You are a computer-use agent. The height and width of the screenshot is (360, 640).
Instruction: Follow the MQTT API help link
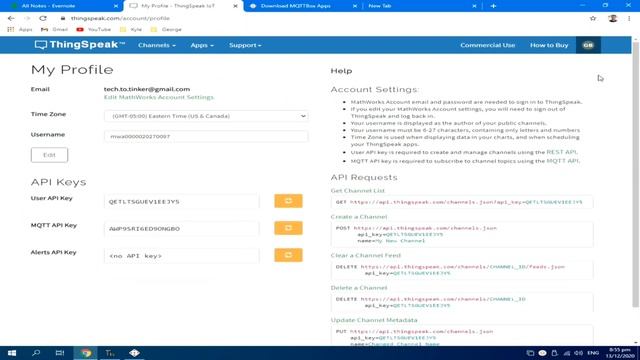click(562, 161)
